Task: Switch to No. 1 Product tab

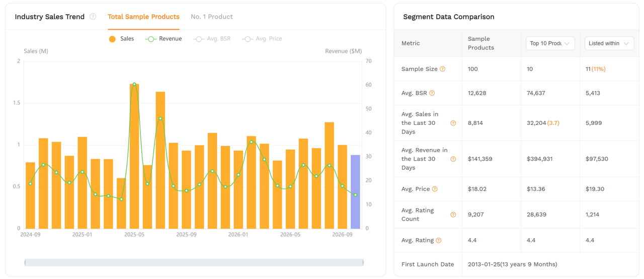Action: tap(212, 17)
